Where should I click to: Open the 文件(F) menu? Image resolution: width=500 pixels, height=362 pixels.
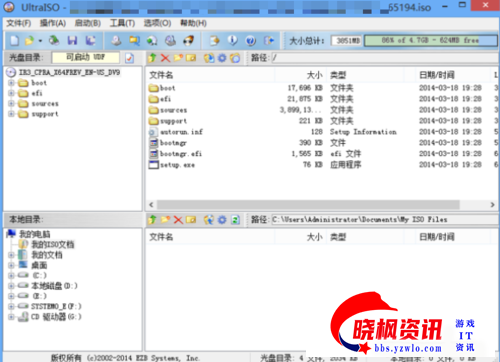click(x=19, y=23)
